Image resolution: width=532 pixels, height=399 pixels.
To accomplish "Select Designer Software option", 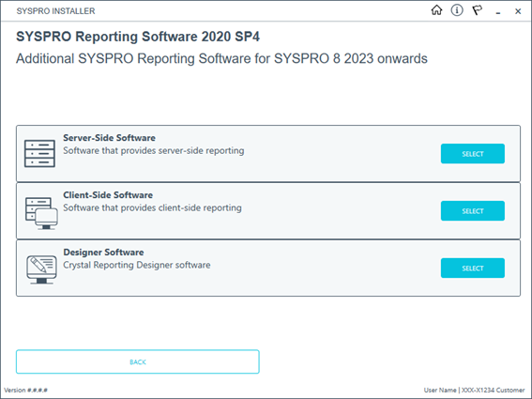I will (473, 269).
